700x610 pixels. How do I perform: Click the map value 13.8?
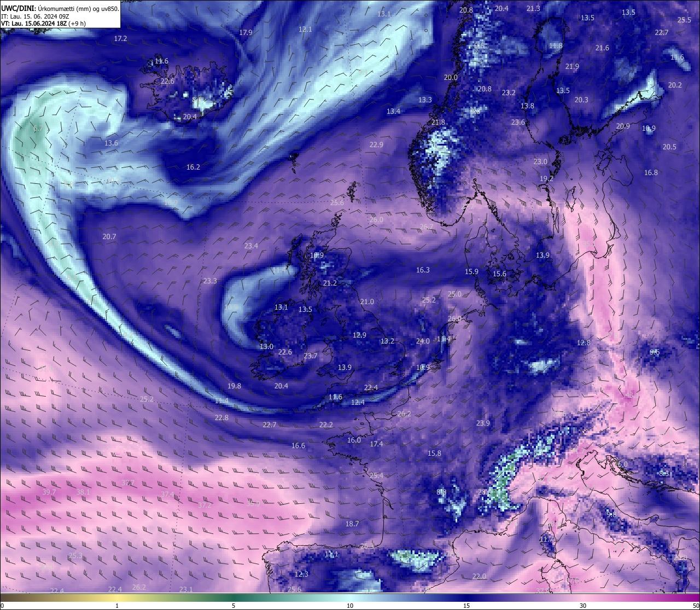tap(527, 106)
